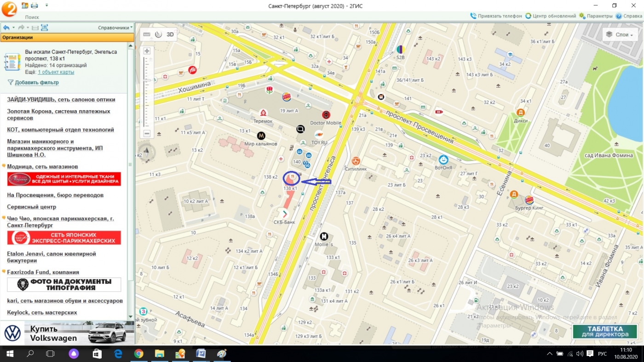This screenshot has width=644, height=362.
Task: Click Мир кальянов marker on map
Action: click(x=261, y=136)
